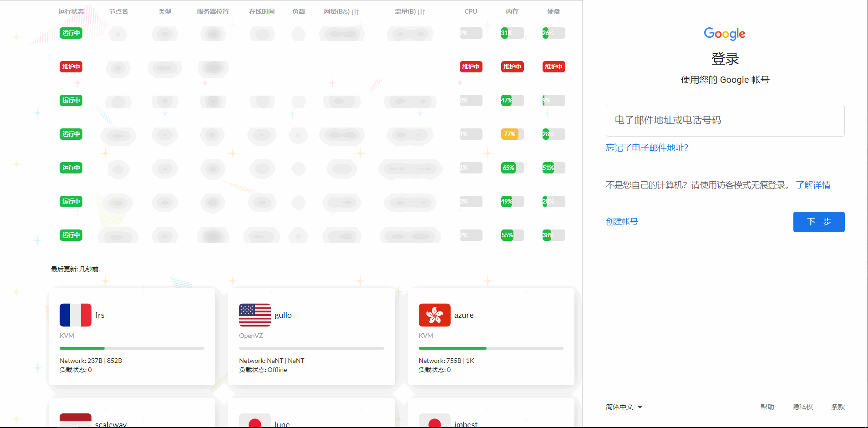Click the Japan flag icon on imbest card

[435, 421]
